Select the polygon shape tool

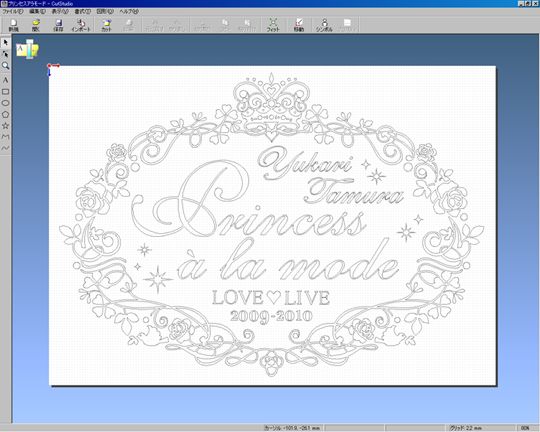point(6,114)
